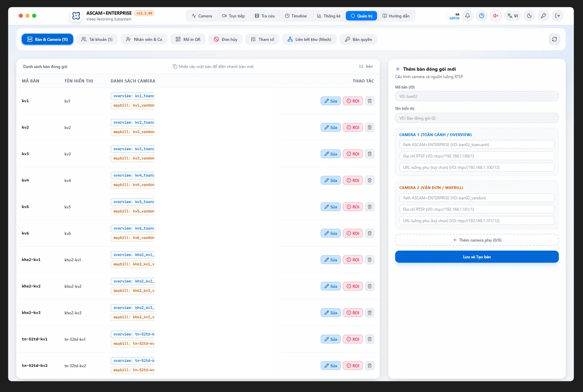The height and width of the screenshot is (392, 583).
Task: Delete table kv6 with trash icon
Action: click(x=369, y=233)
